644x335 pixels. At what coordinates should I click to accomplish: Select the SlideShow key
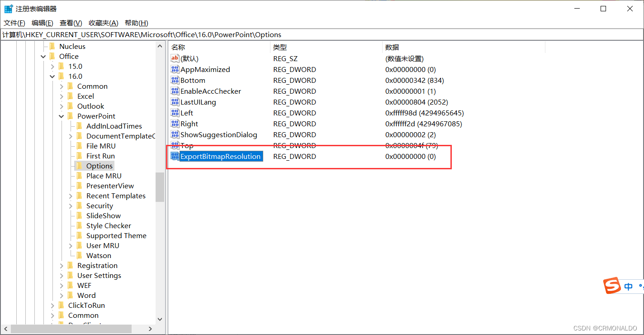pyautogui.click(x=104, y=215)
